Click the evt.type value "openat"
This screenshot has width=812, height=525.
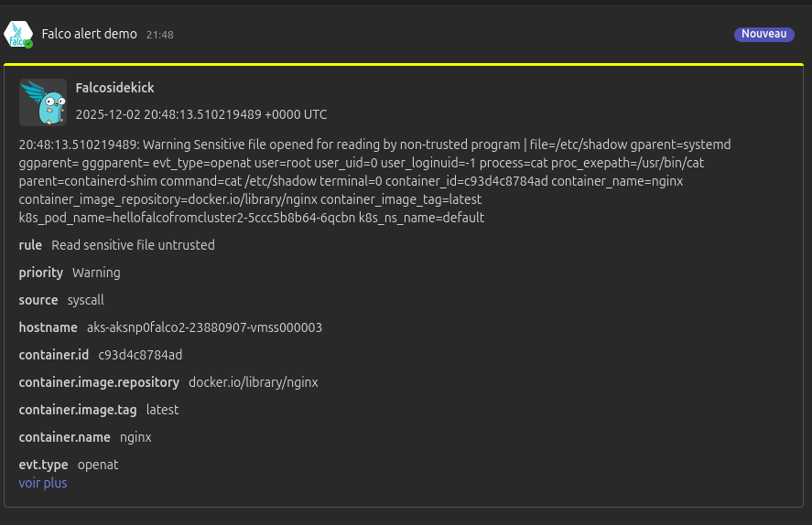point(98,465)
